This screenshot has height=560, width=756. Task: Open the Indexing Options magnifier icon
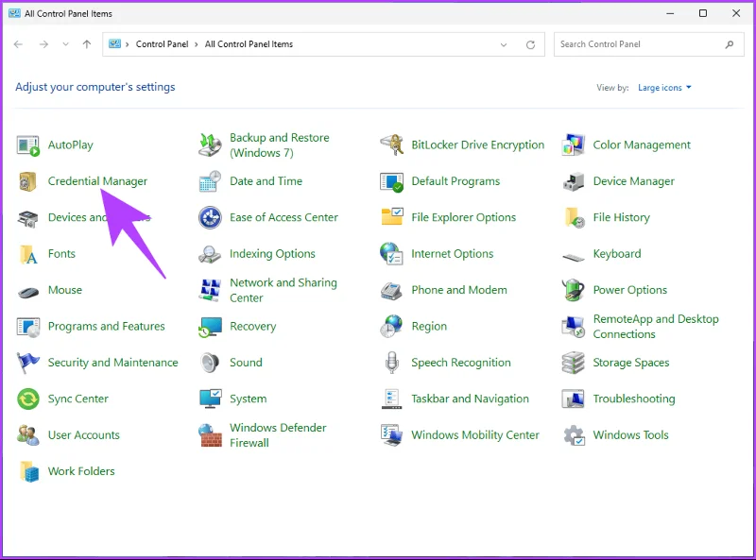pyautogui.click(x=210, y=254)
